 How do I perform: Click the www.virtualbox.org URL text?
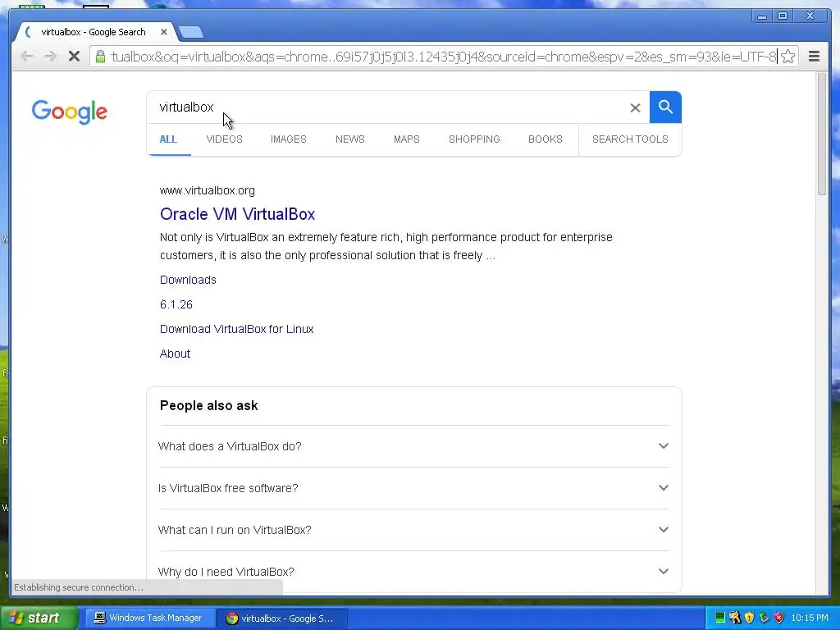[x=208, y=190]
